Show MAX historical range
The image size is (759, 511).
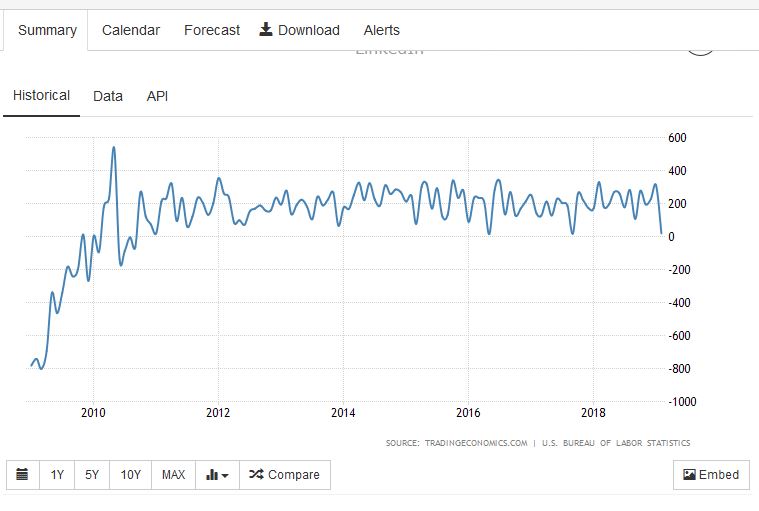point(173,475)
